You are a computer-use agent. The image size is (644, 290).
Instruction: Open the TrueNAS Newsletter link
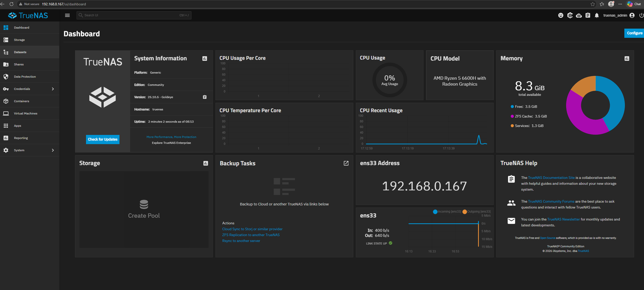[x=563, y=219]
